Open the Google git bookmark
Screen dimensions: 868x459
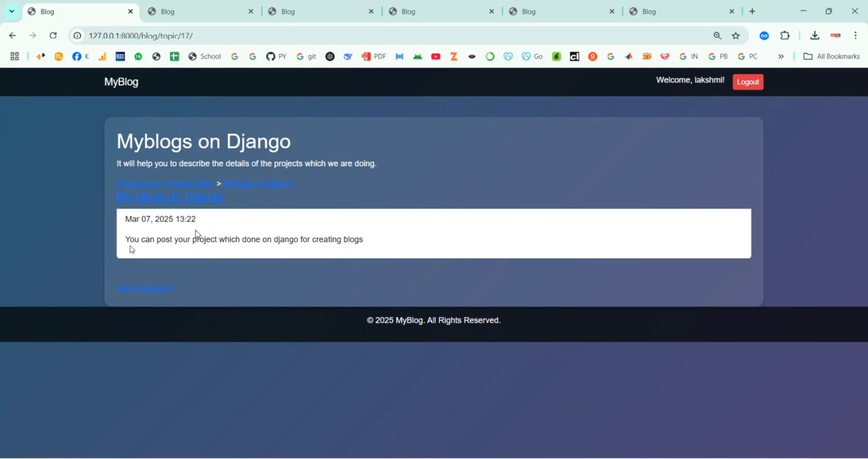pyautogui.click(x=306, y=57)
